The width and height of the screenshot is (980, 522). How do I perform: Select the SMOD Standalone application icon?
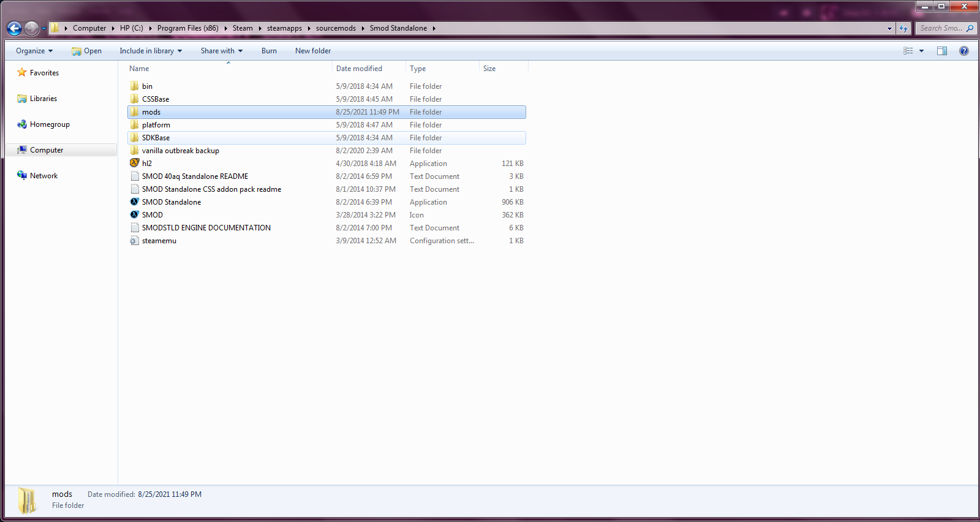coord(135,202)
